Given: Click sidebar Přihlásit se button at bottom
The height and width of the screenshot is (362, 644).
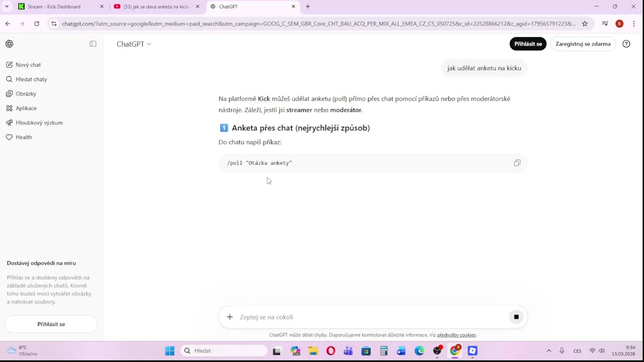Looking at the screenshot, I should [x=51, y=324].
